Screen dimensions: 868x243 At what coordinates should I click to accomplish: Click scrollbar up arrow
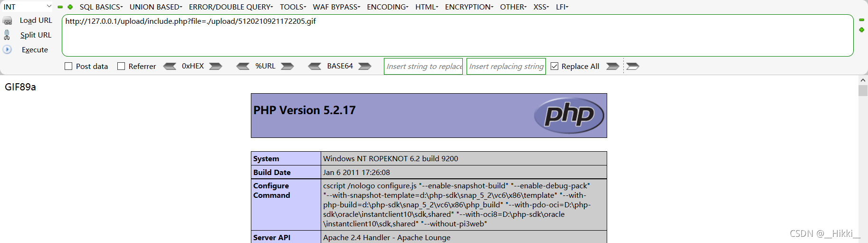pyautogui.click(x=863, y=80)
